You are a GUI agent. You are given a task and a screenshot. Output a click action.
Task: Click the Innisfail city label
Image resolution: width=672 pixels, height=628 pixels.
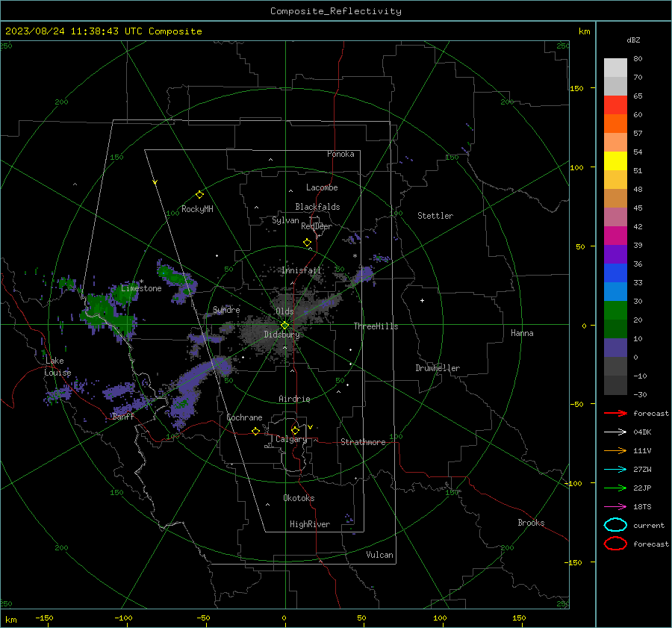[301, 270]
